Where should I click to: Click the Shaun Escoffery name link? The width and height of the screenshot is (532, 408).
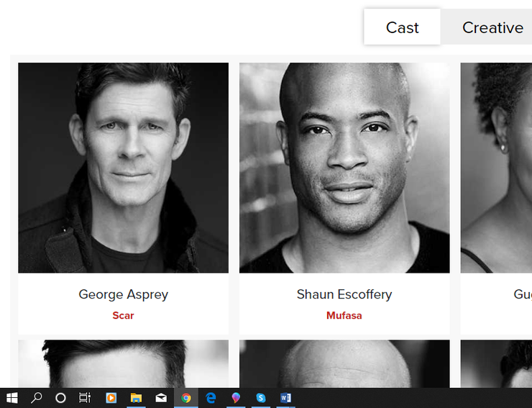(x=344, y=294)
